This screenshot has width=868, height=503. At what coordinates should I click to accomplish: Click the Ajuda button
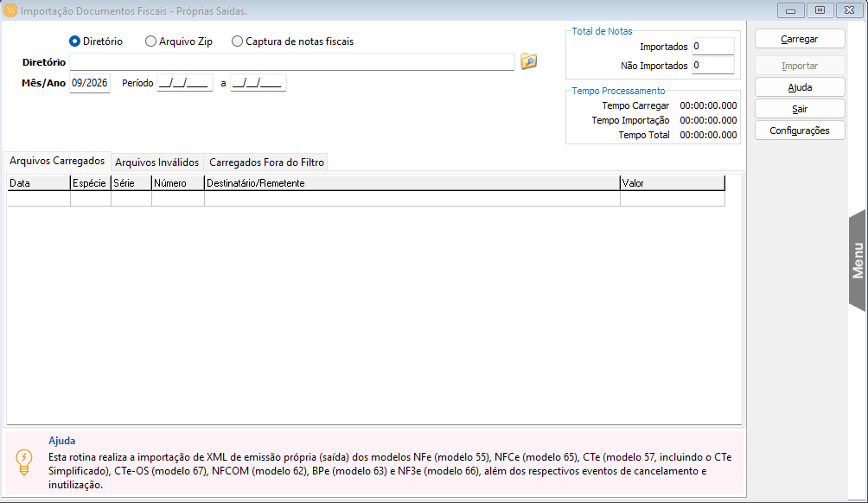(800, 87)
